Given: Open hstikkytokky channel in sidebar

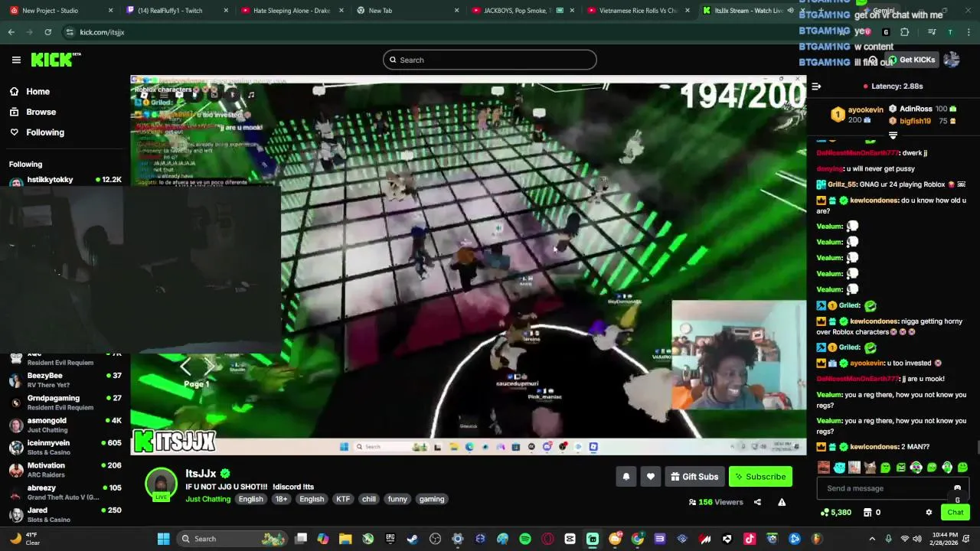Looking at the screenshot, I should click(64, 181).
